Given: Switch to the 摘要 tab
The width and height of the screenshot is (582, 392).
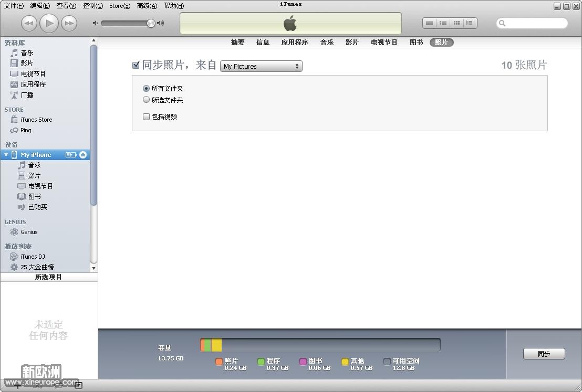Looking at the screenshot, I should pyautogui.click(x=237, y=43).
